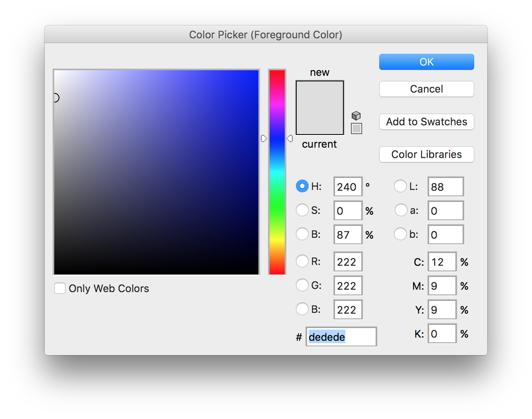Image resolution: width=532 pixels, height=419 pixels.
Task: Click the RGB B value field
Action: [x=348, y=309]
